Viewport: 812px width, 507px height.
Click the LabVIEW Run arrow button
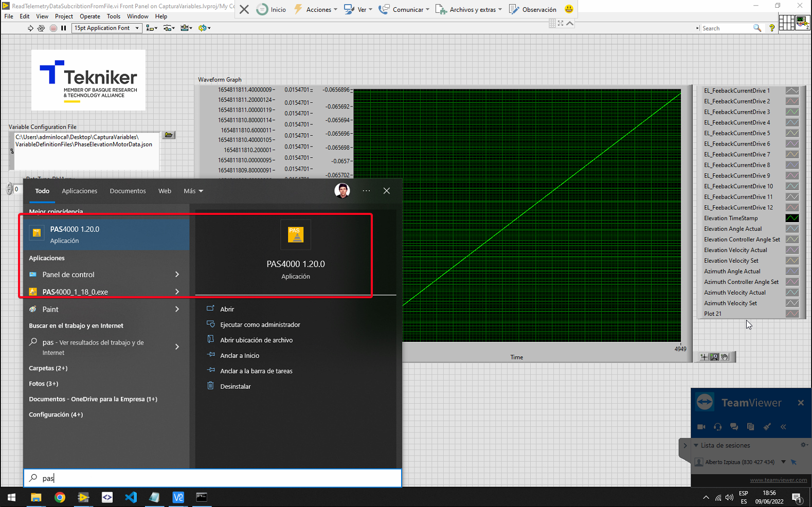[30, 28]
